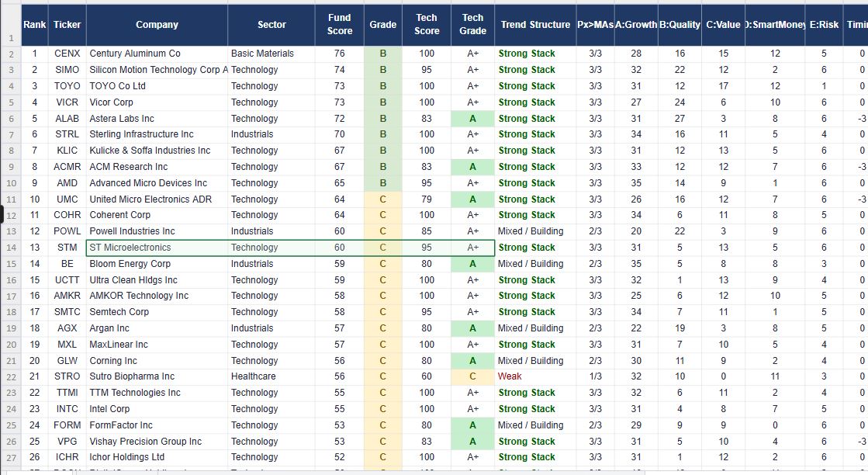Select row number 22 header
868x475 pixels.
click(x=11, y=376)
